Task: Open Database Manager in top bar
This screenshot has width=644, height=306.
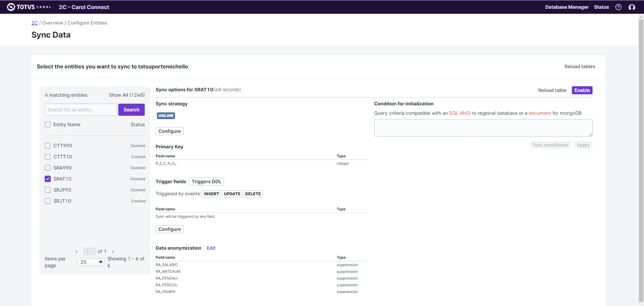Action: pyautogui.click(x=567, y=7)
